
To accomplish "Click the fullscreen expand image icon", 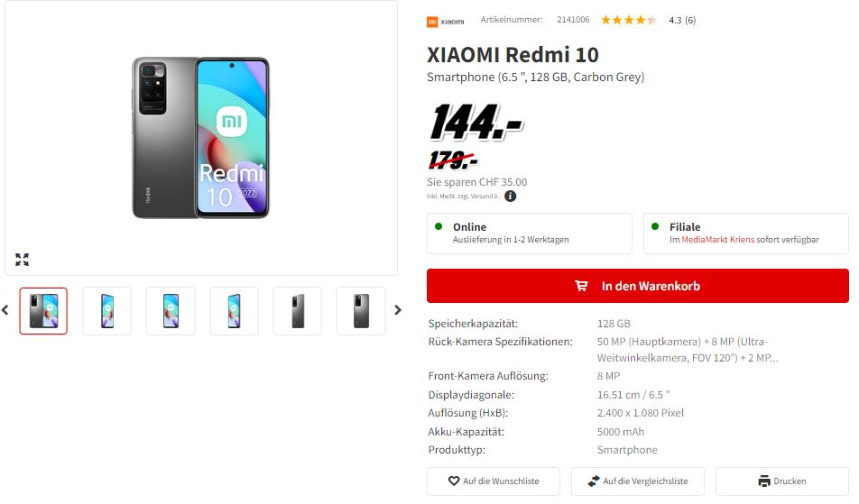I will (x=22, y=260).
